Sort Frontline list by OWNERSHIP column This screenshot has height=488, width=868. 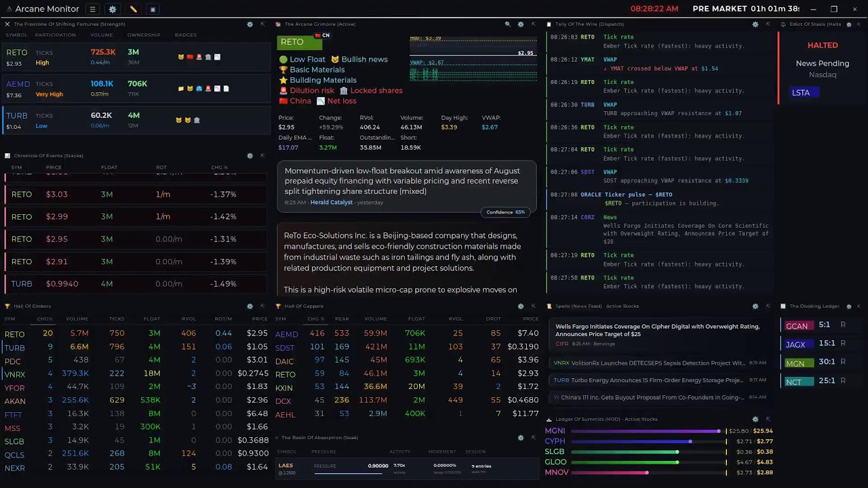coord(144,35)
